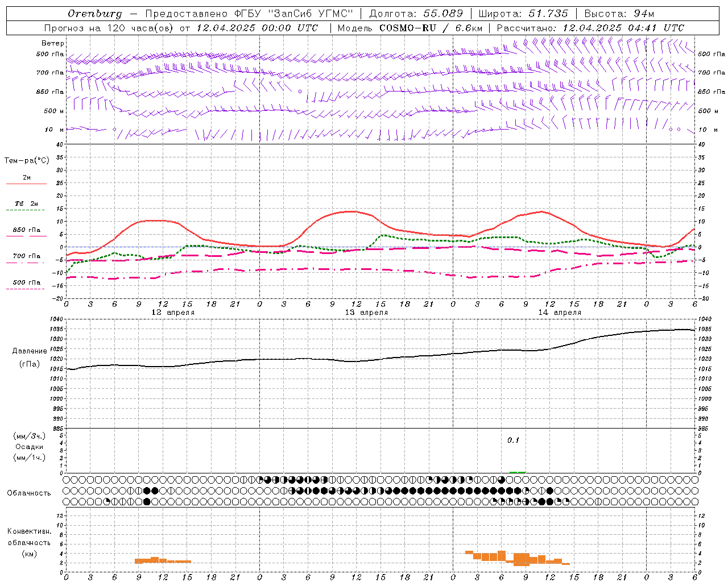Click the "(мм/1ч.)" precipitation unit label

(29, 458)
